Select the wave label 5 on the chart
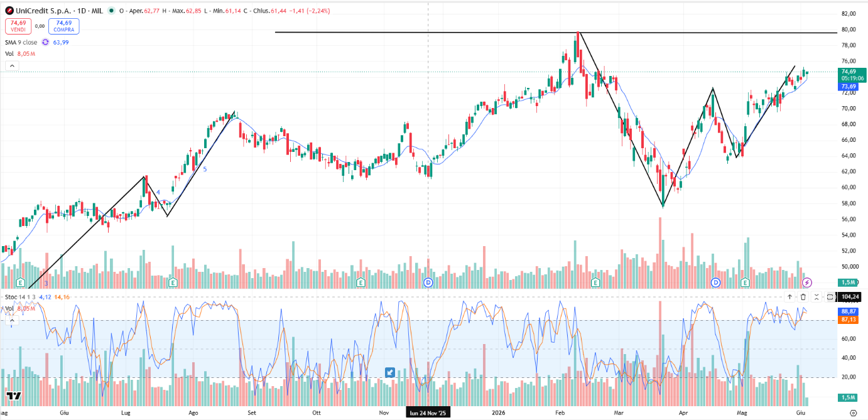 pyautogui.click(x=205, y=169)
